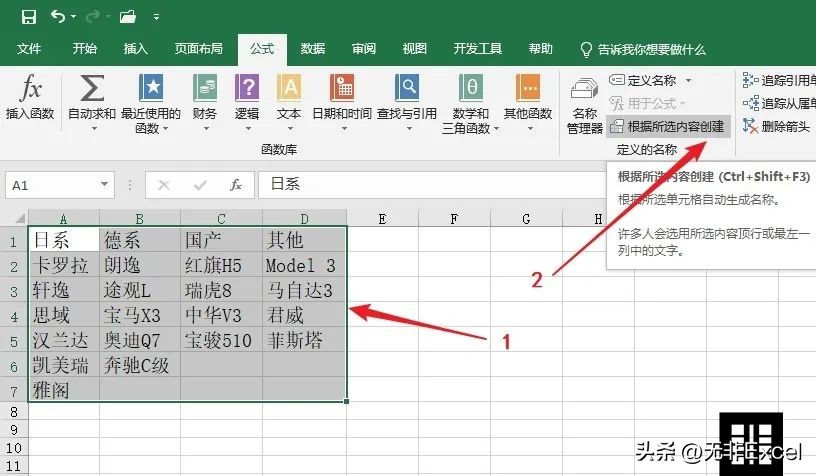Open the 数学和三角函数 icon

471,87
